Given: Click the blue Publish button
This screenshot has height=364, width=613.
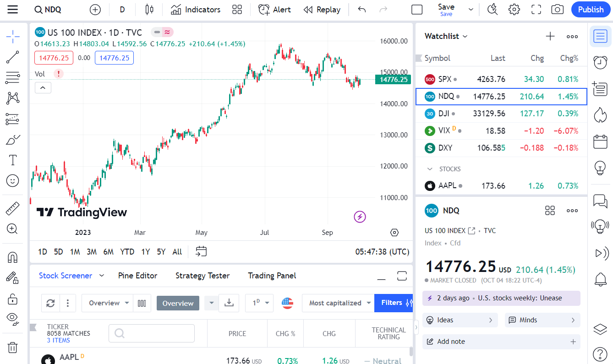Looking at the screenshot, I should (591, 10).
